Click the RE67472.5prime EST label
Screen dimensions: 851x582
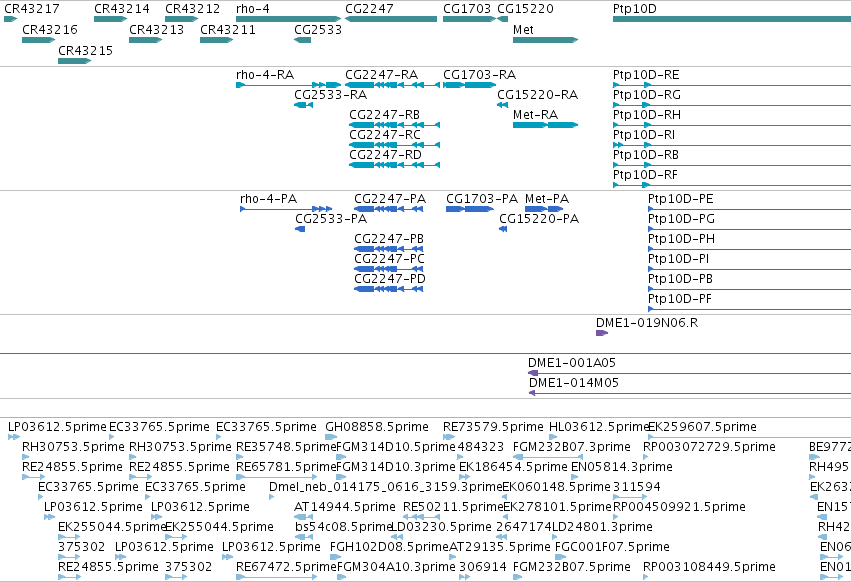tap(287, 567)
